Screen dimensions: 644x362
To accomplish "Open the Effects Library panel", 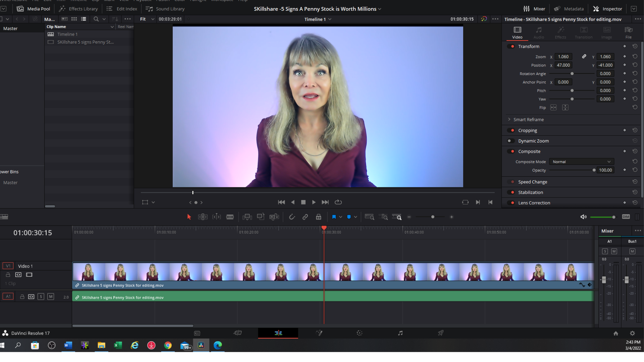I will click(78, 9).
